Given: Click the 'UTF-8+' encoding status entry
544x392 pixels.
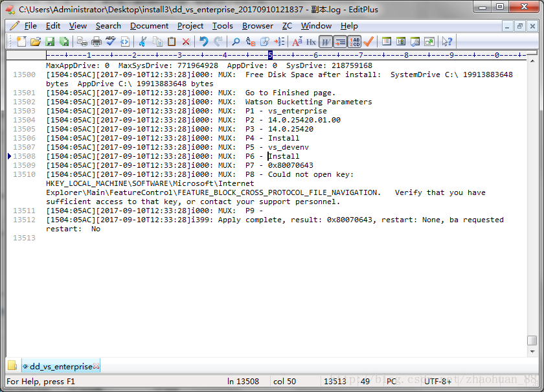Looking at the screenshot, I should coord(438,382).
